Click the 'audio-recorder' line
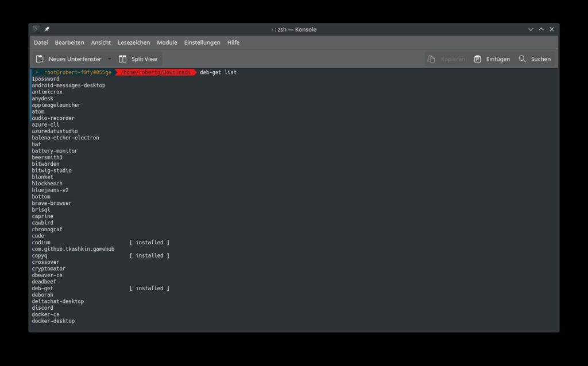Viewport: 588px width, 366px height. point(53,118)
